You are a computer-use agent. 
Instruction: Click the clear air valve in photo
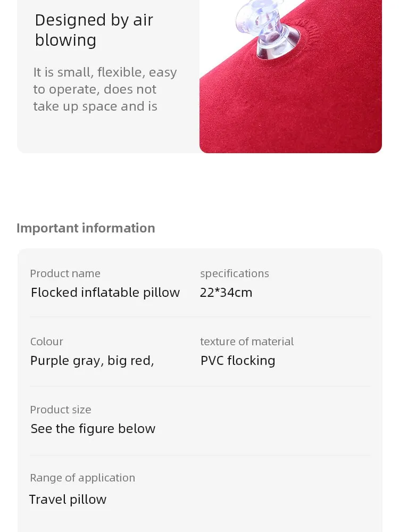pyautogui.click(x=268, y=29)
